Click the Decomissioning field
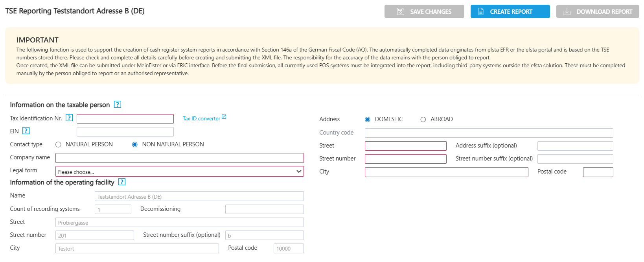 pos(265,209)
